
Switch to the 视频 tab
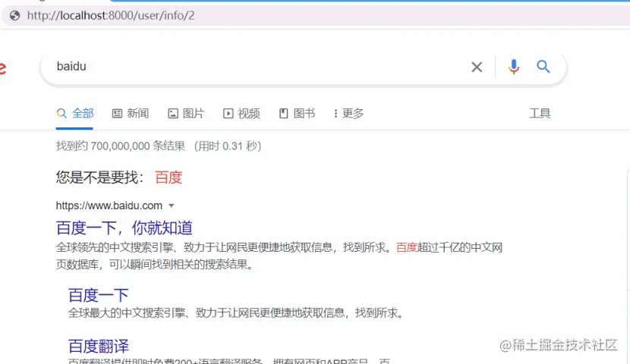(241, 114)
